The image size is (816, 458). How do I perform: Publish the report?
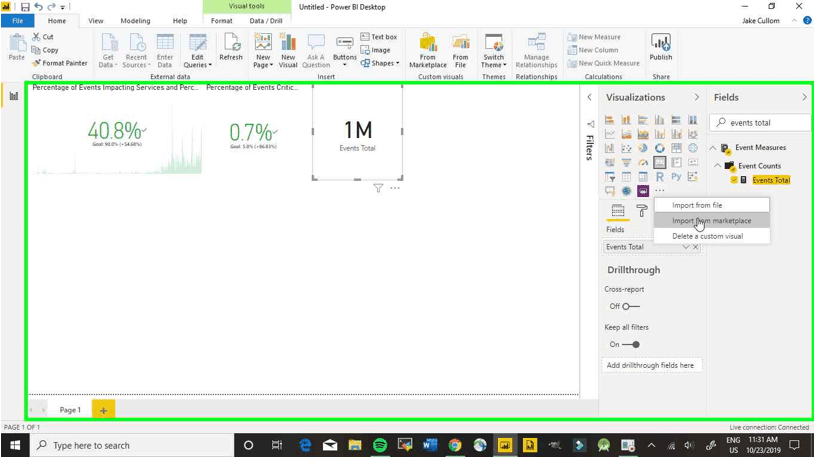click(x=661, y=47)
